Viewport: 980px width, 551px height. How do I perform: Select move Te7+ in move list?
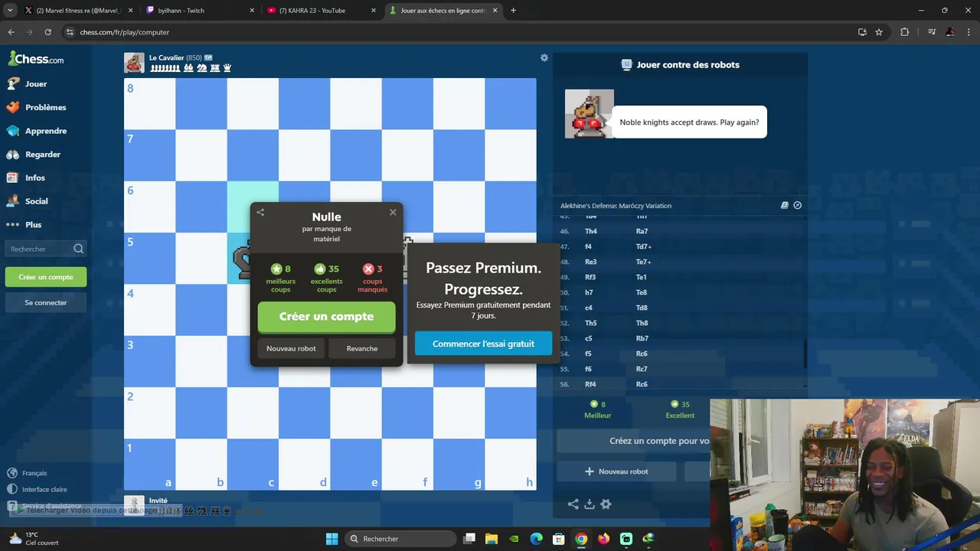[644, 262]
